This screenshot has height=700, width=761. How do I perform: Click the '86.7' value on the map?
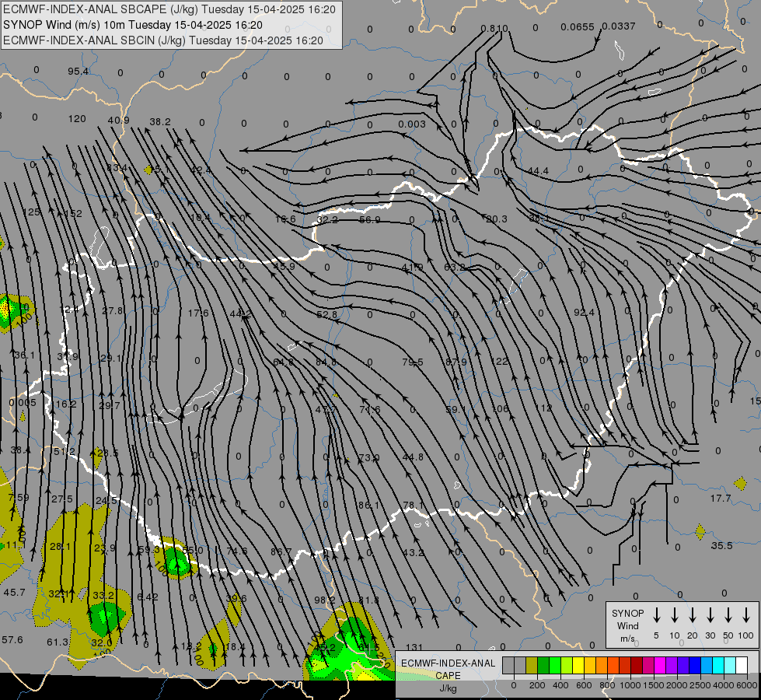click(x=281, y=551)
